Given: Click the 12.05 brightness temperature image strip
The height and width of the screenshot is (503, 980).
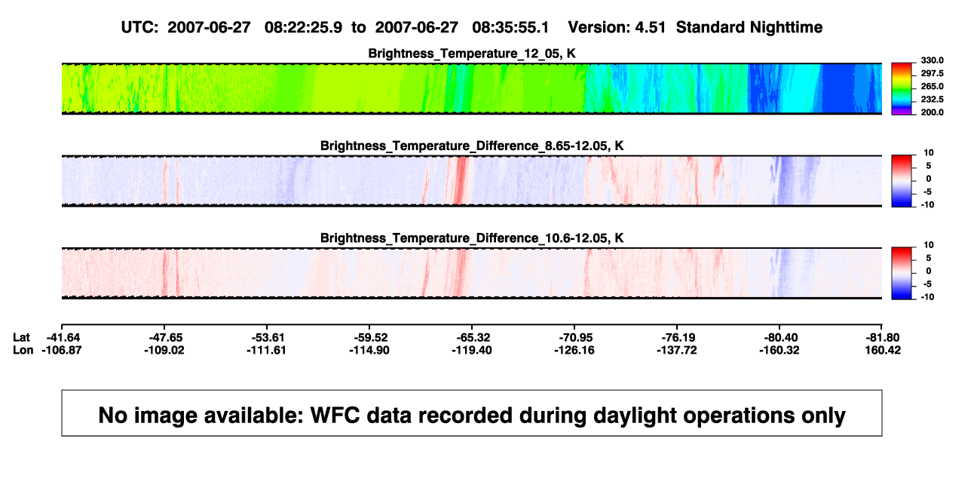Looking at the screenshot, I should 471,89.
